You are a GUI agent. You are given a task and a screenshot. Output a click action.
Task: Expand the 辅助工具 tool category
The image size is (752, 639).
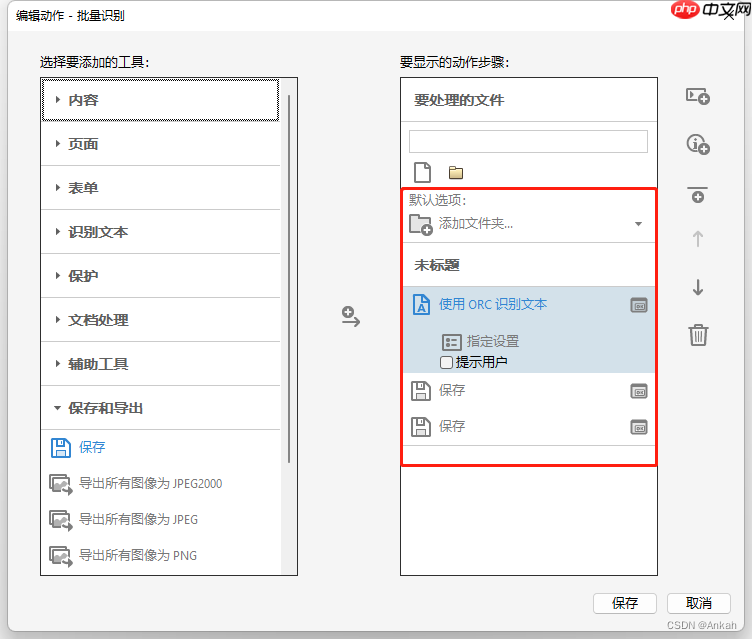point(160,364)
